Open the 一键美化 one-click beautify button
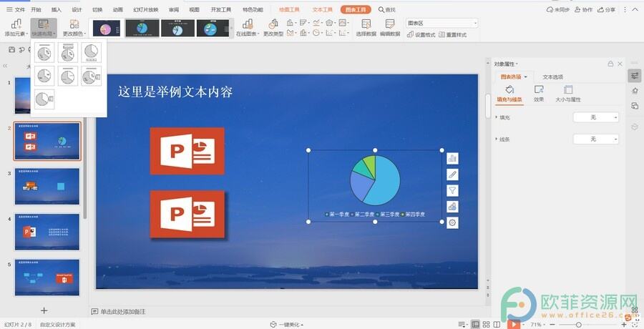644x329 pixels. 287,325
